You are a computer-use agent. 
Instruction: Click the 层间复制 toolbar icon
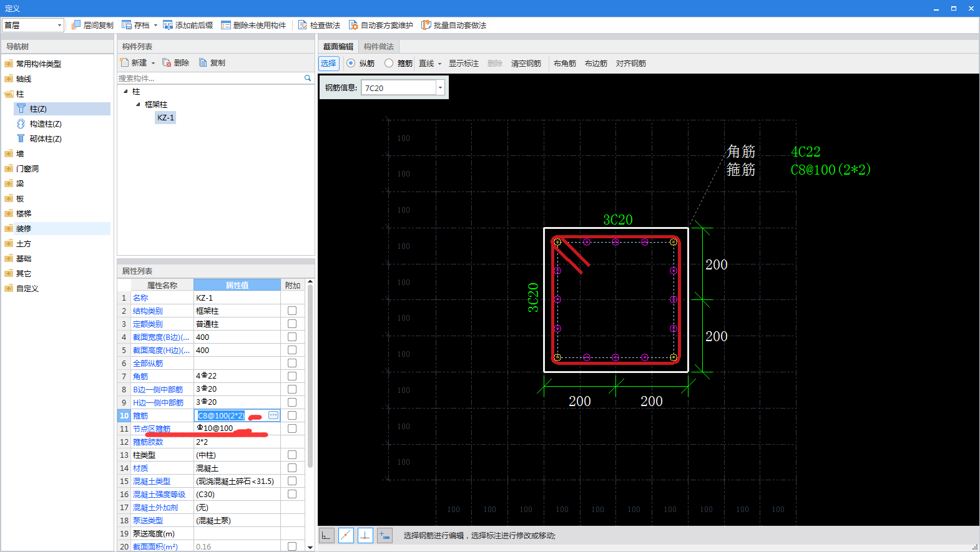coord(76,25)
